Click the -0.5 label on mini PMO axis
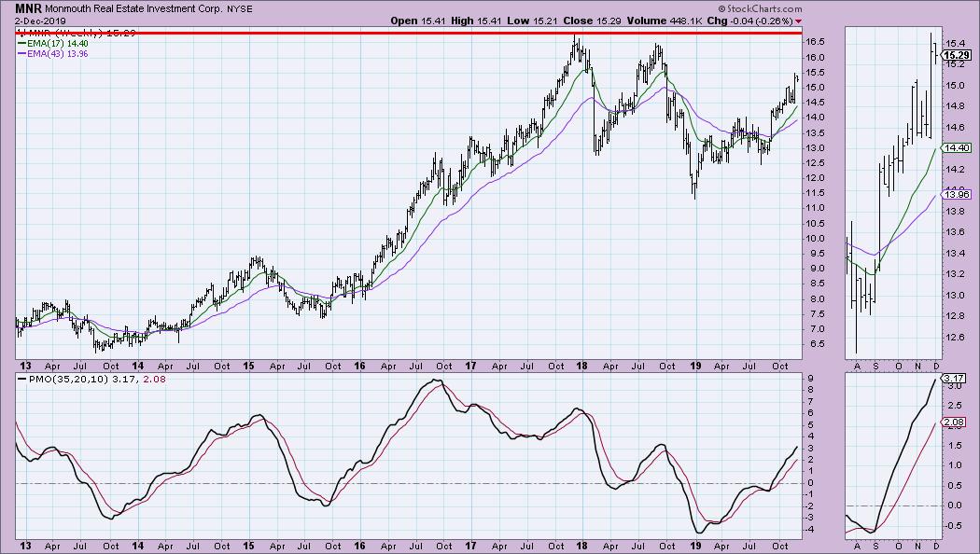 click(x=953, y=525)
